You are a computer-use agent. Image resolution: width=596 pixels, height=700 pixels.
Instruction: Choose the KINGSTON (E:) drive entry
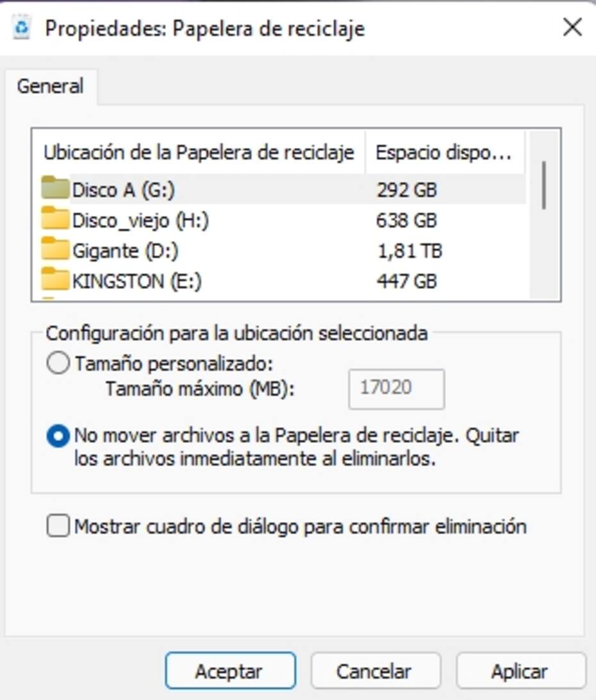pos(283,281)
